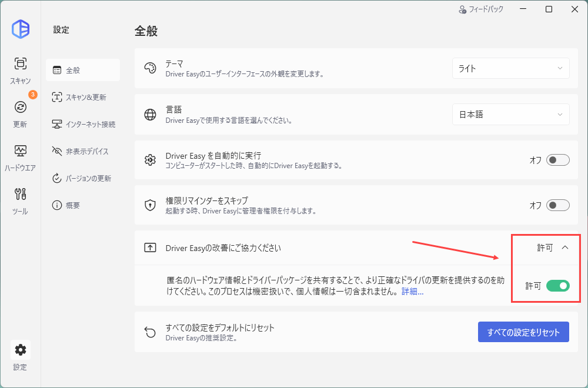The width and height of the screenshot is (588, 388).
Task: Click the テーマ row title
Action: 175,63
